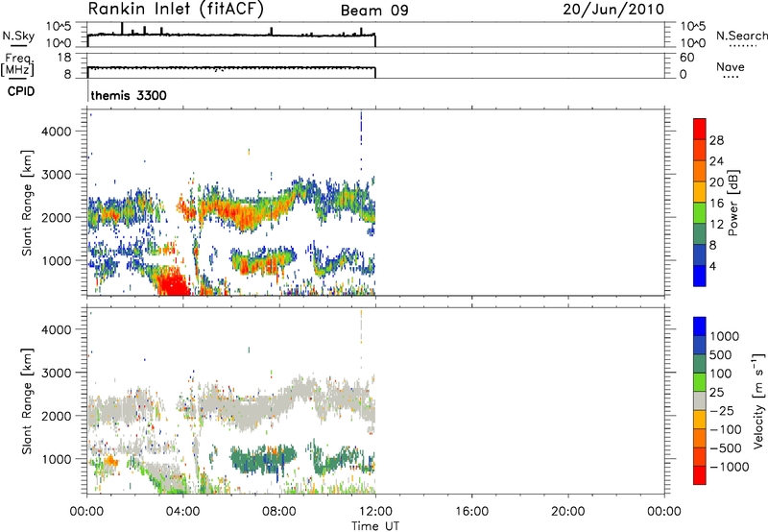
Task: Click the '3000' tick of velocity panel
Action: [57, 373]
